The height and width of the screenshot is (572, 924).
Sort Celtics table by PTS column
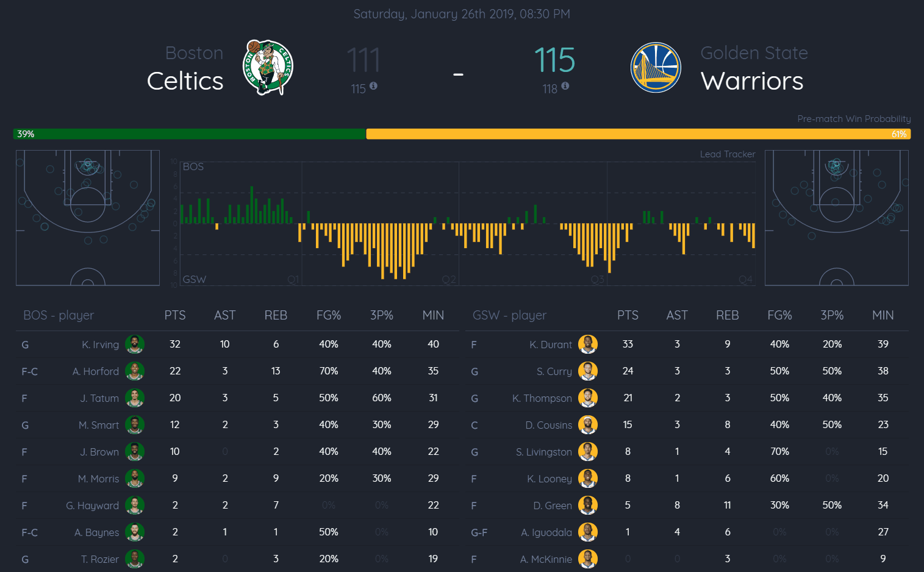[175, 315]
